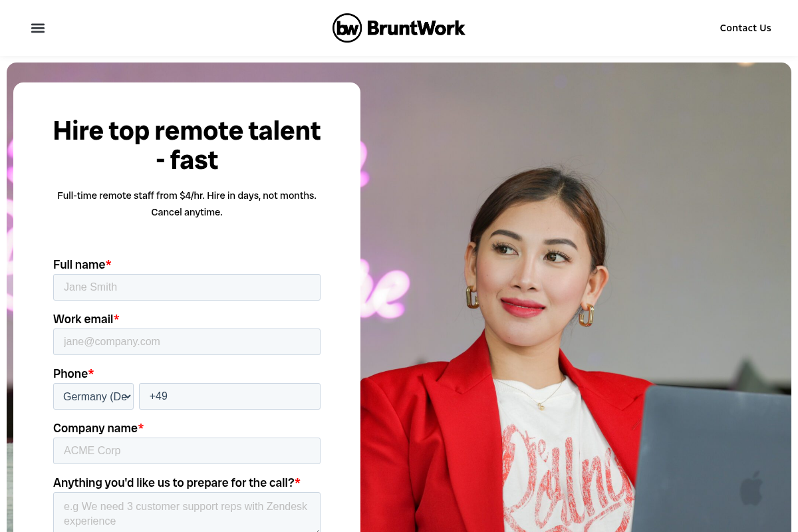
Task: Focus the Company name ACME Corp field
Action: click(x=187, y=451)
